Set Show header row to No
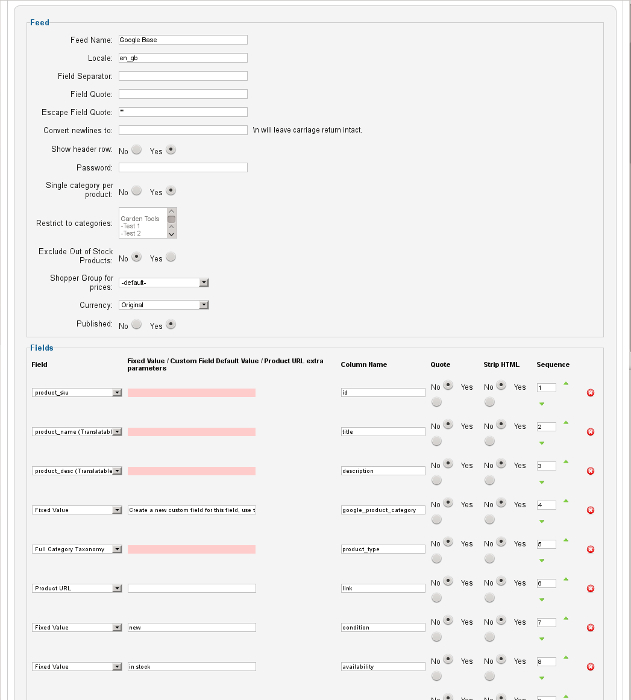631x700 pixels. coord(137,150)
